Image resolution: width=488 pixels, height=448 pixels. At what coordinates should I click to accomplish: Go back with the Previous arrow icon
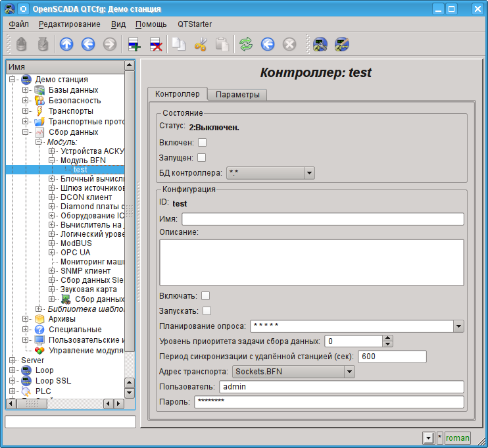click(88, 44)
